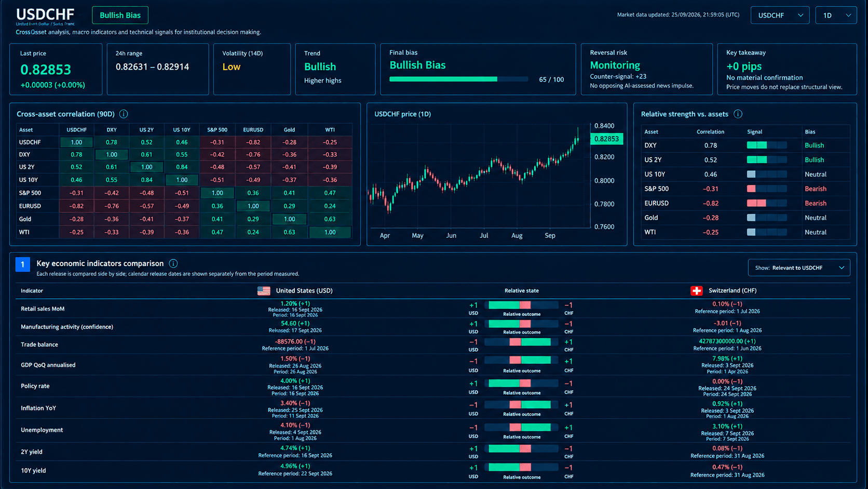Click the US 2Y yield 4.74% value
This screenshot has height=489, width=868.
[295, 448]
